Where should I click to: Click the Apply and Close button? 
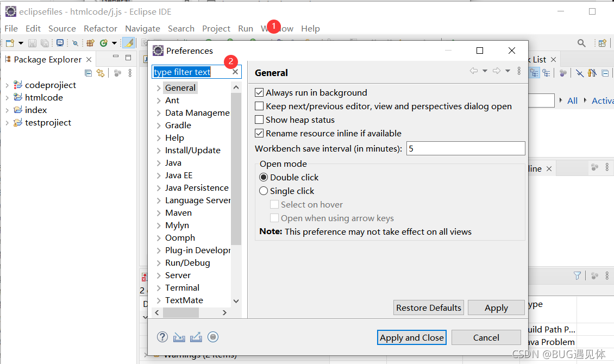411,337
